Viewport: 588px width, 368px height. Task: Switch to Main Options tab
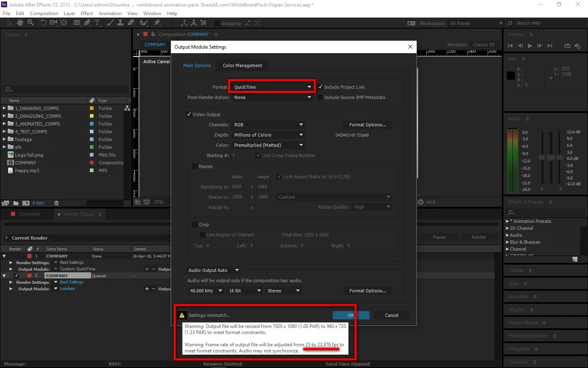(x=197, y=65)
